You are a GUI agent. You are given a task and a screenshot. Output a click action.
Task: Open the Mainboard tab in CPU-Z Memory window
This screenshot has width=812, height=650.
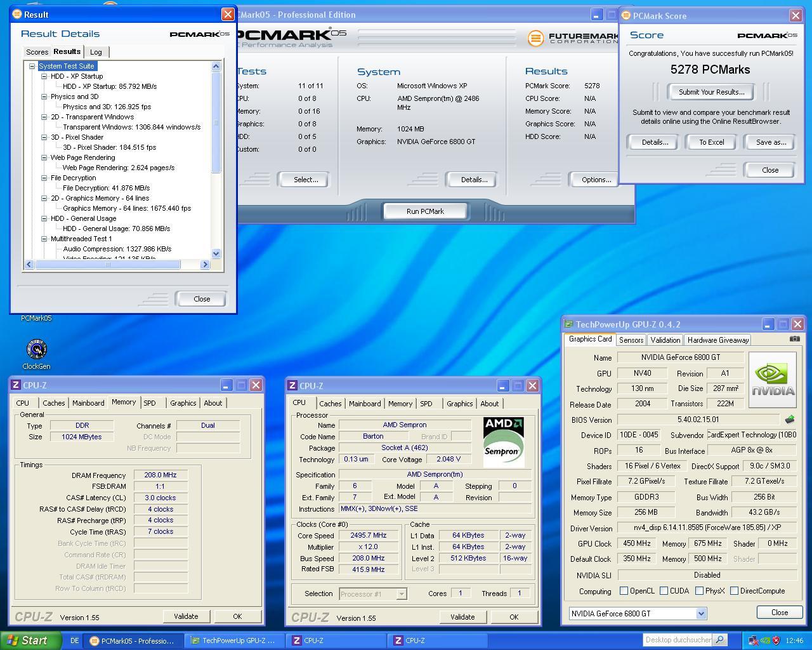(x=88, y=403)
